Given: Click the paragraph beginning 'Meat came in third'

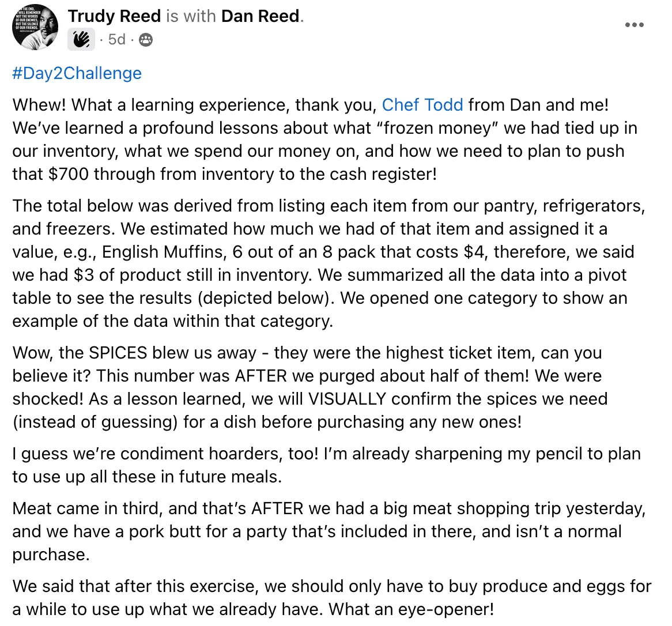Looking at the screenshot, I should 329,531.
